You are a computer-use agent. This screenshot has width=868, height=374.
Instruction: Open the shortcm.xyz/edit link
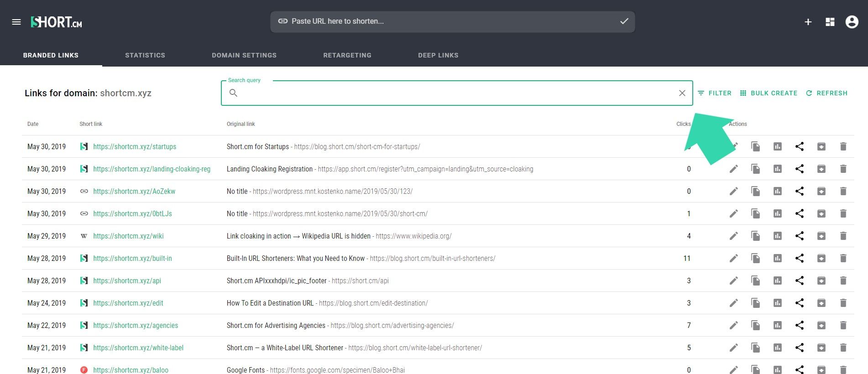(x=128, y=303)
